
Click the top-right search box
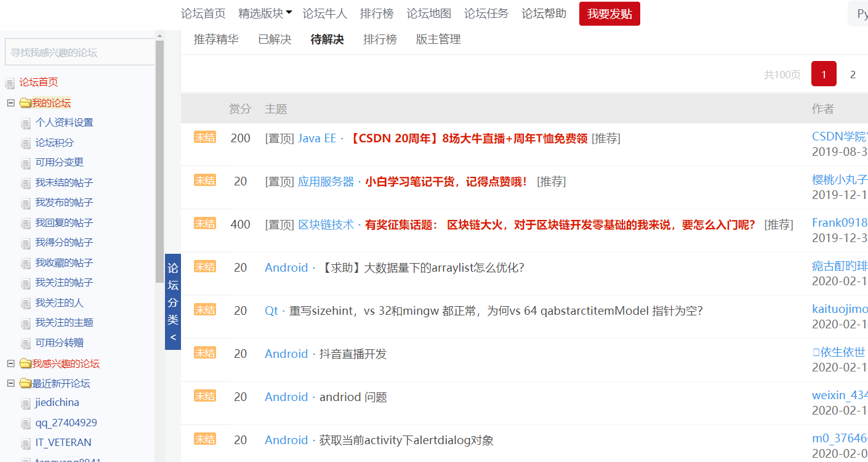point(858,14)
